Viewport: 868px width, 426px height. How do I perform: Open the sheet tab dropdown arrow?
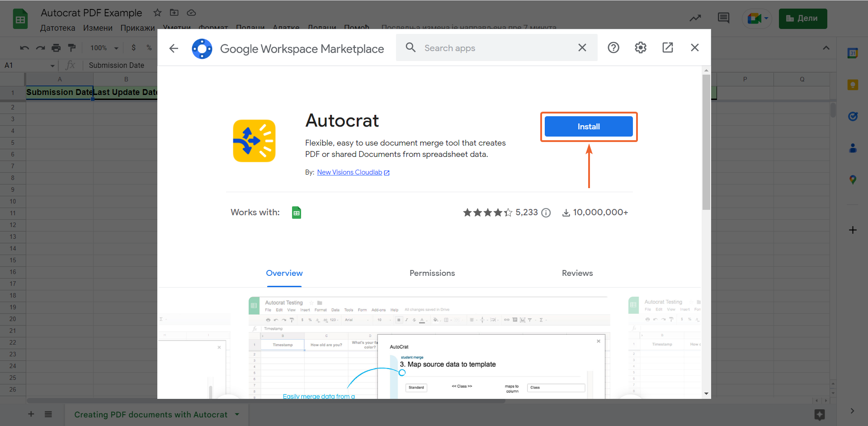coord(237,414)
